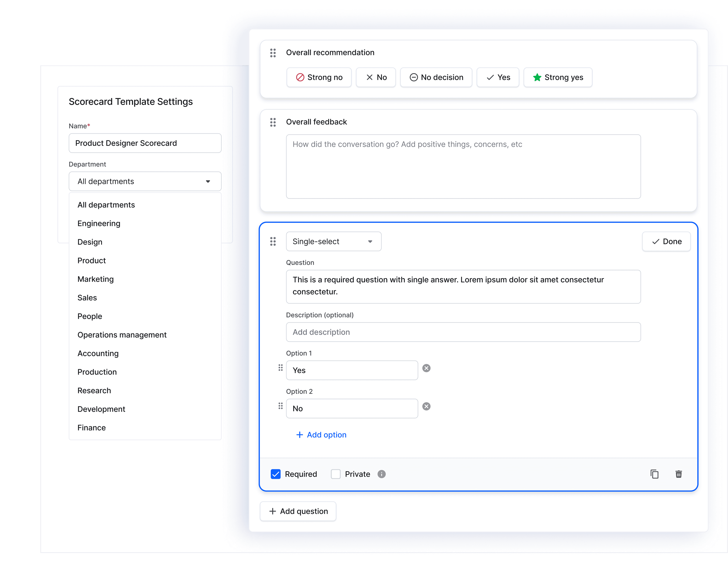
Task: Focus the Add description input field
Action: (x=463, y=332)
